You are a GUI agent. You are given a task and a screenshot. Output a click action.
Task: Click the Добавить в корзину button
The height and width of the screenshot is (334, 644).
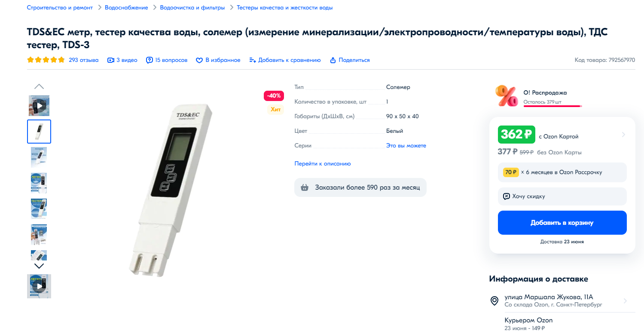pos(562,223)
